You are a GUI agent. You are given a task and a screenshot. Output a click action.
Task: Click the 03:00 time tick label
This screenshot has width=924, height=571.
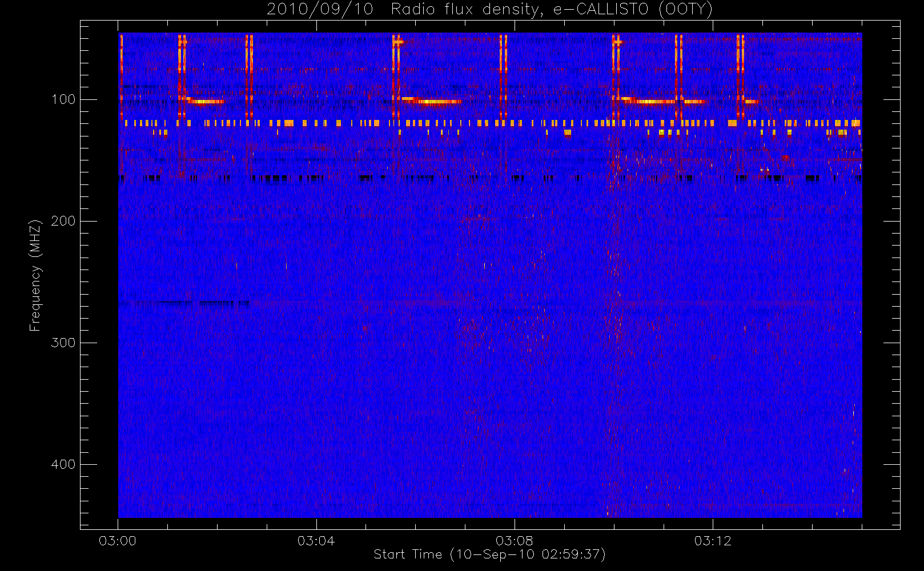pyautogui.click(x=118, y=541)
